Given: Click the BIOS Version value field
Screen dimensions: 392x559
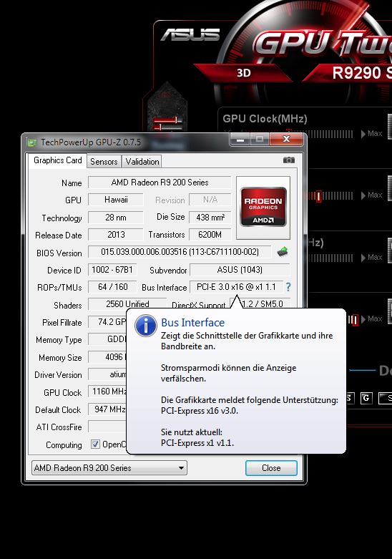Looking at the screenshot, I should click(180, 252).
